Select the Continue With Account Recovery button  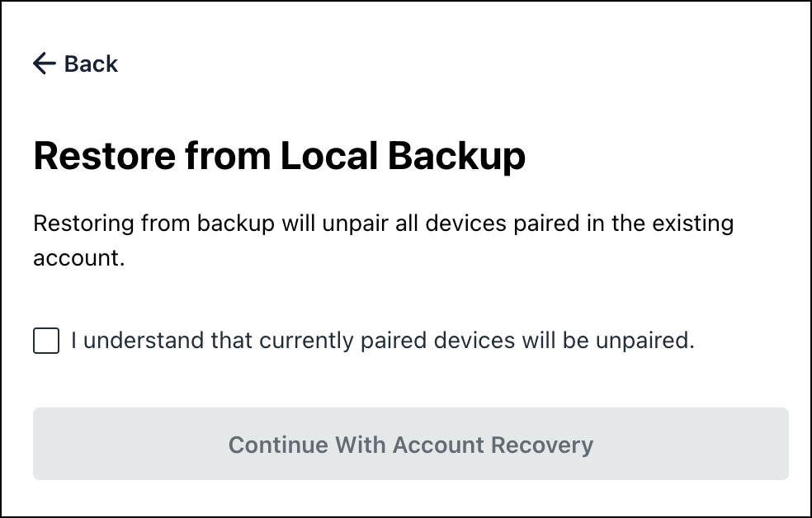tap(410, 444)
